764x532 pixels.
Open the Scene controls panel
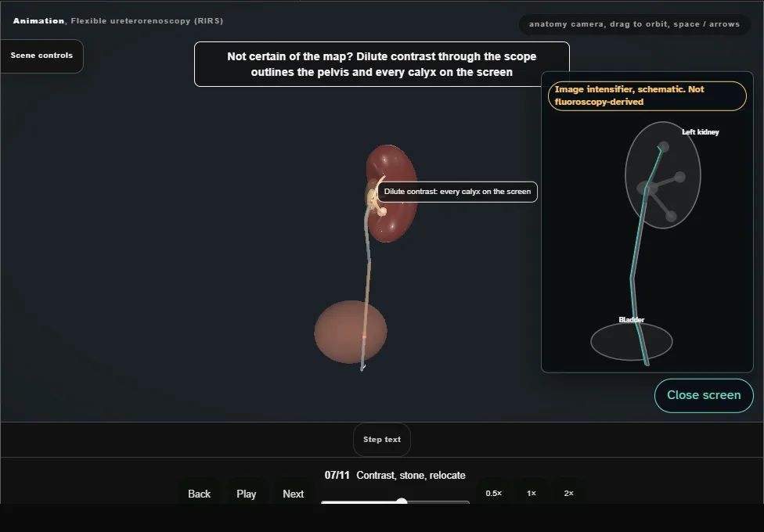click(x=42, y=56)
